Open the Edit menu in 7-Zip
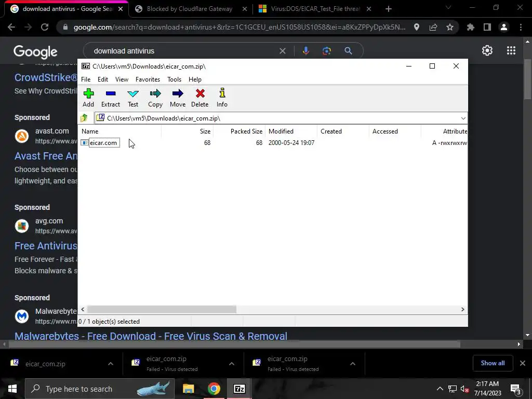Viewport: 532px width, 399px height. tap(103, 79)
